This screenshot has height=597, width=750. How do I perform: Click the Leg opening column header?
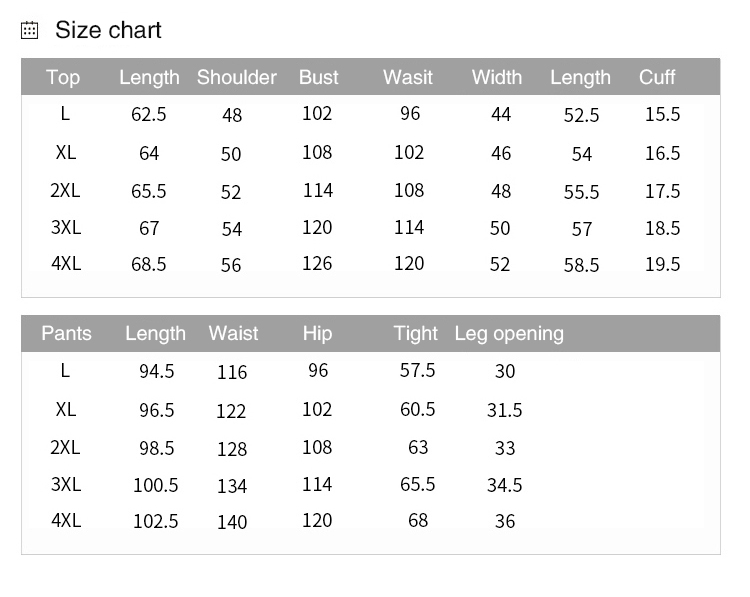point(509,334)
